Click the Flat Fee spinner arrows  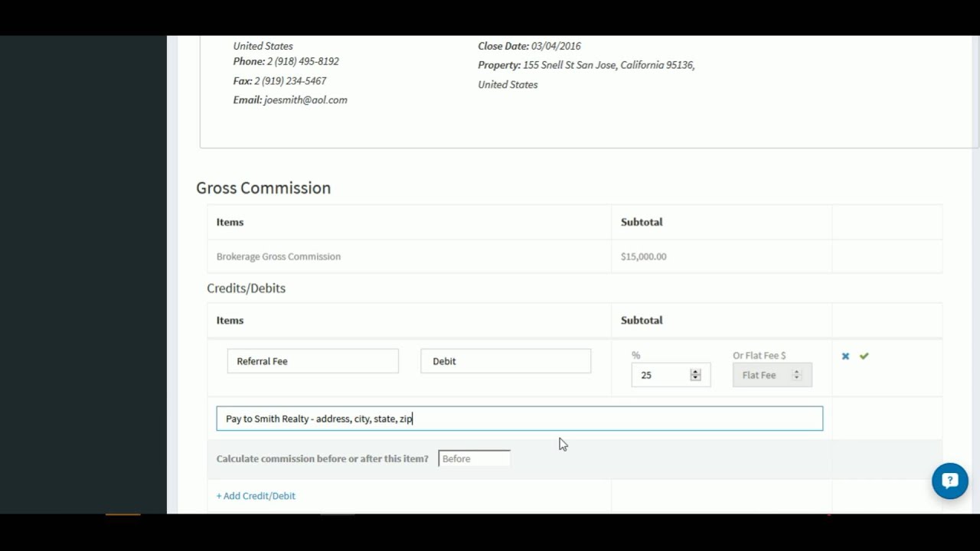[796, 375]
